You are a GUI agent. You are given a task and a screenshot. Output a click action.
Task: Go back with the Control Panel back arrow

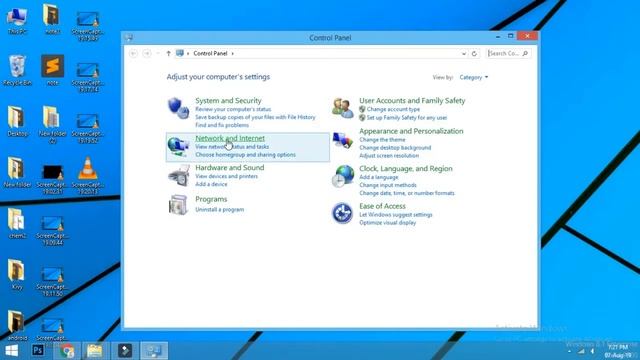tap(133, 53)
